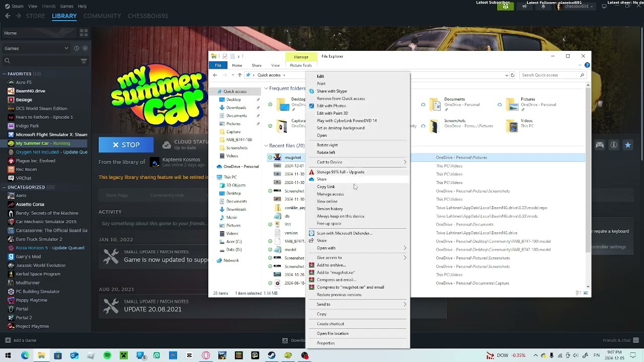Screen dimensions: 644x362
Task: Expand the Open with submenu
Action: [x=358, y=248]
